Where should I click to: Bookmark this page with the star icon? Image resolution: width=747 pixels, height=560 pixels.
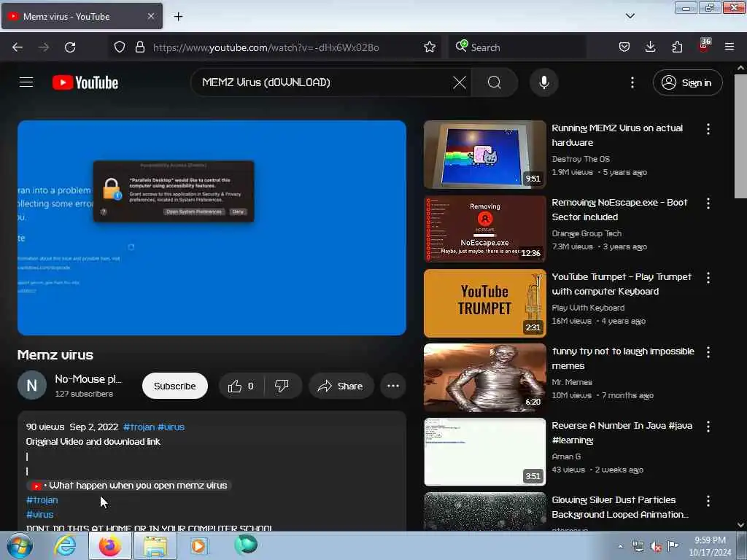429,47
